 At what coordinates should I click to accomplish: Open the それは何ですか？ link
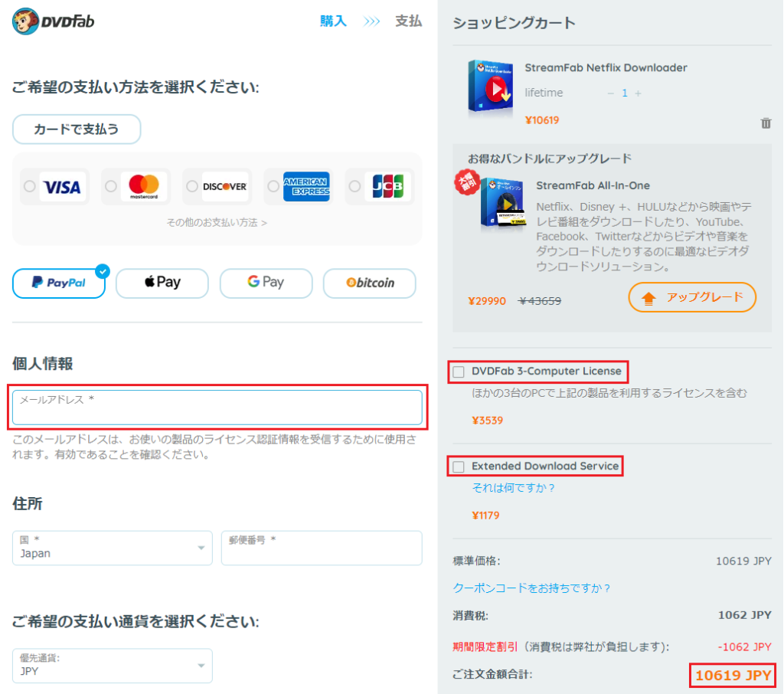(x=514, y=488)
